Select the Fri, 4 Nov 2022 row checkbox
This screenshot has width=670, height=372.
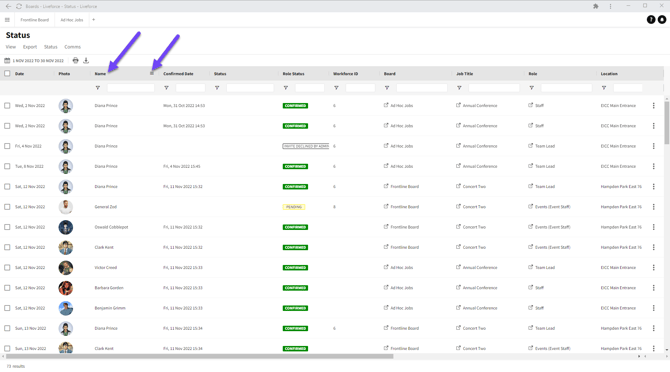tap(7, 146)
